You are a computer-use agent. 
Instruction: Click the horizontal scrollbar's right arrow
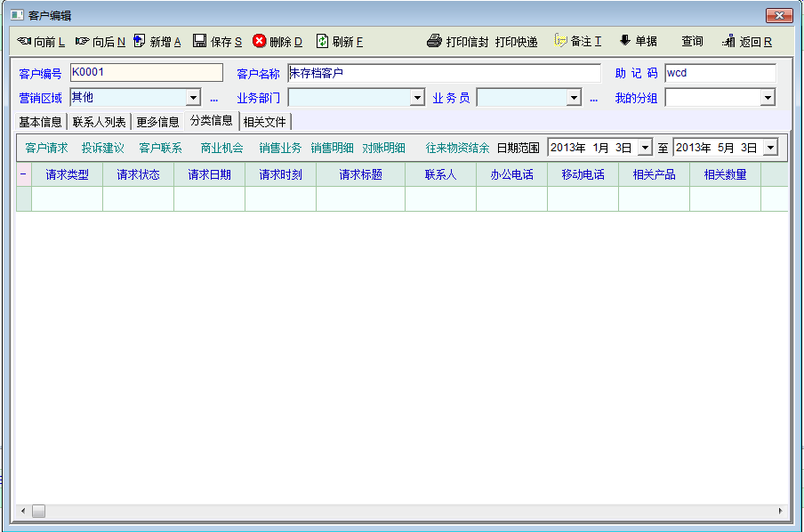[781, 512]
